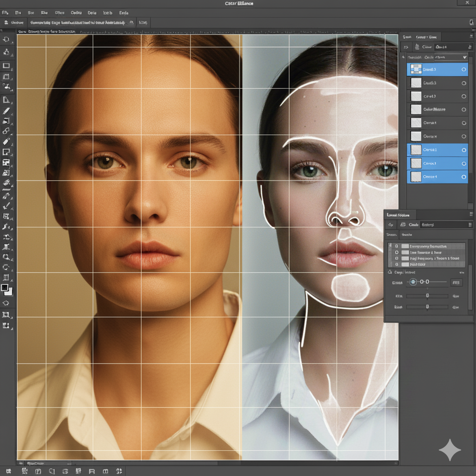This screenshot has height=476, width=476.
Task: Click the middle slider handle in lower panel
Action: coord(427,296)
